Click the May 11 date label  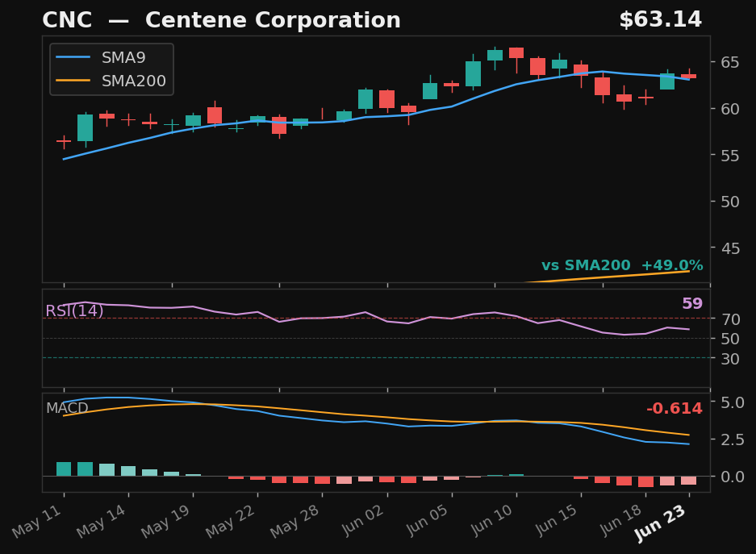38,522
